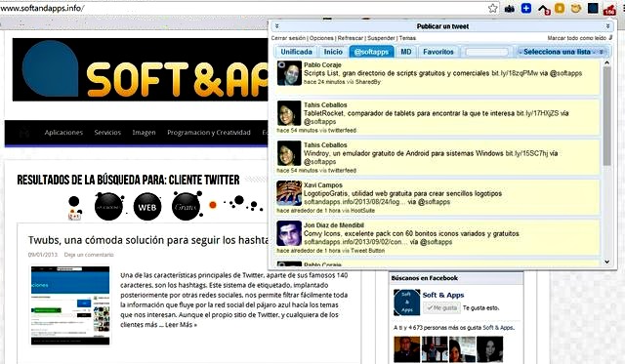625x364 pixels.
Task: Click Jon Diaz de Mendibil avatar
Action: [x=289, y=233]
